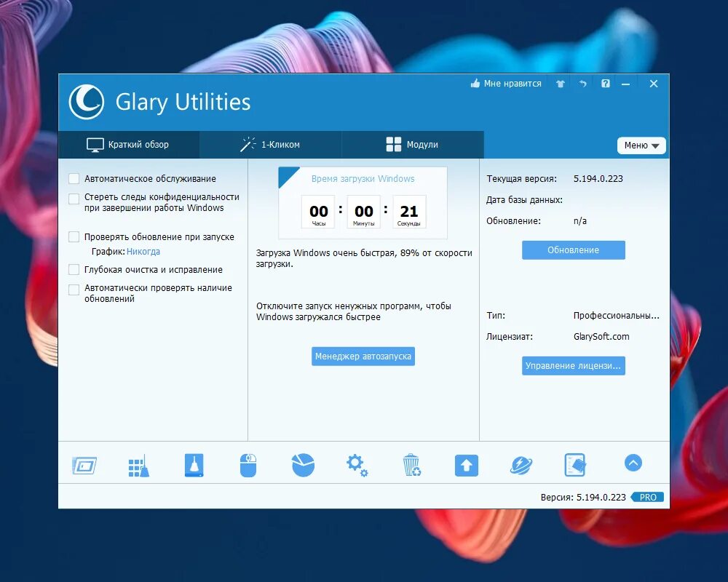Toggle 'Стереть следы конфиденциальности' checkbox
Screen dimensions: 728x582
[74, 199]
